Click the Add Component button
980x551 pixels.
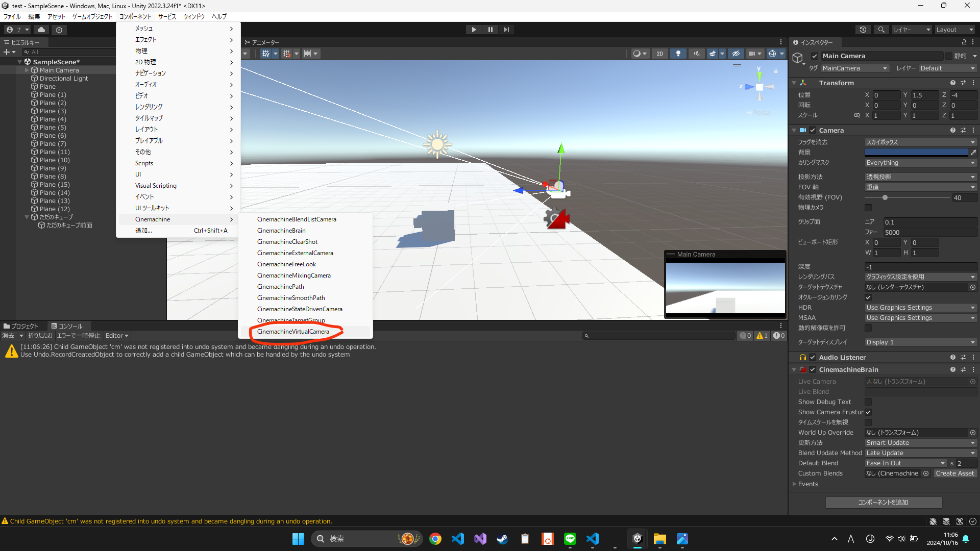click(883, 503)
